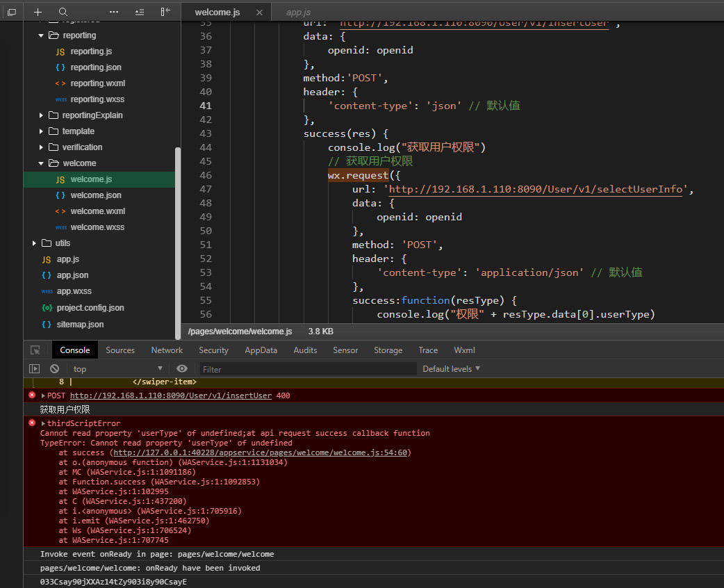Click the inspect element picker icon
The width and height of the screenshot is (724, 588).
pos(35,350)
